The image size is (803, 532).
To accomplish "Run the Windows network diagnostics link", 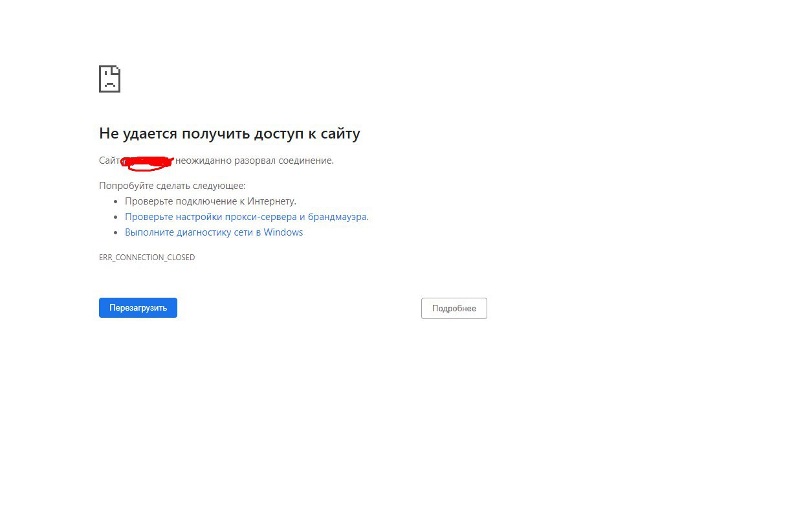I will (214, 232).
